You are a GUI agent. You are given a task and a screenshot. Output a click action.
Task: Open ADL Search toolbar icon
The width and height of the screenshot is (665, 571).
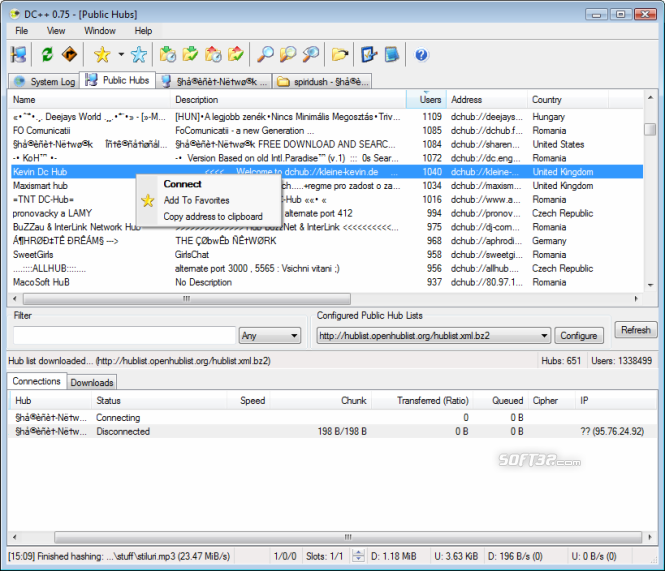pyautogui.click(x=288, y=55)
